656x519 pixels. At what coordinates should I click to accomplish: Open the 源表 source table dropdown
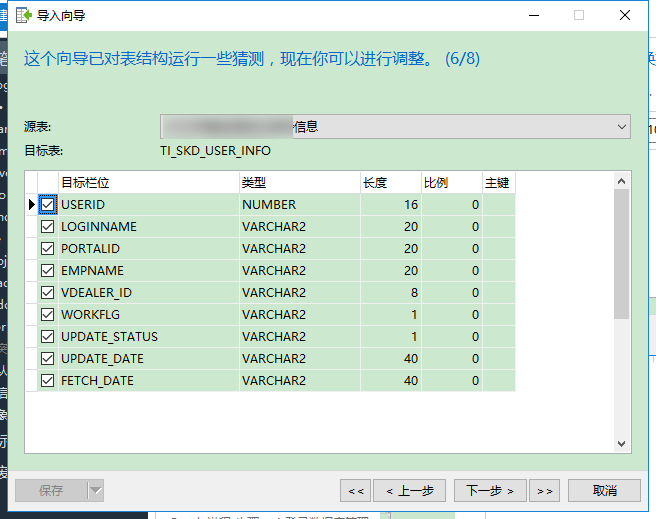point(395,126)
